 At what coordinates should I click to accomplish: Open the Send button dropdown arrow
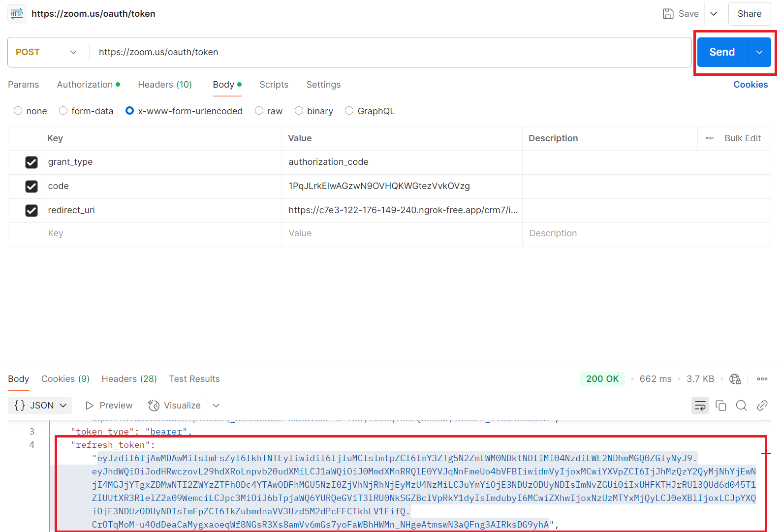(x=759, y=52)
